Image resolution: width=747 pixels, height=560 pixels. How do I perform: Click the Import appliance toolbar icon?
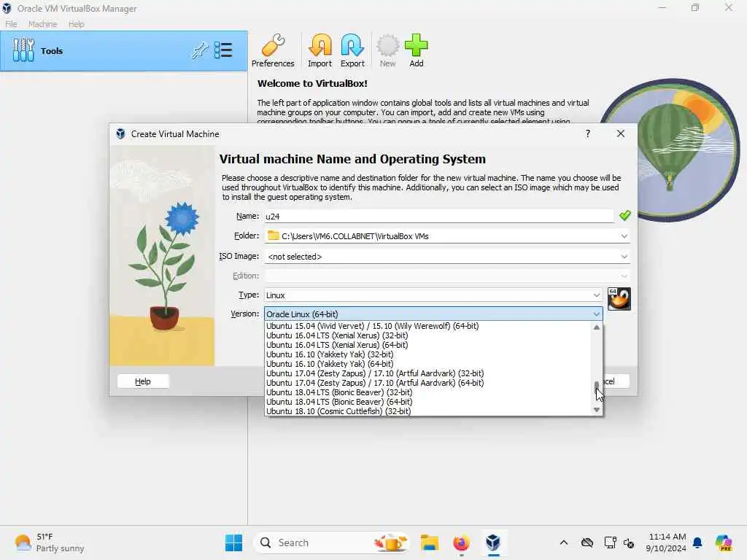tap(320, 51)
